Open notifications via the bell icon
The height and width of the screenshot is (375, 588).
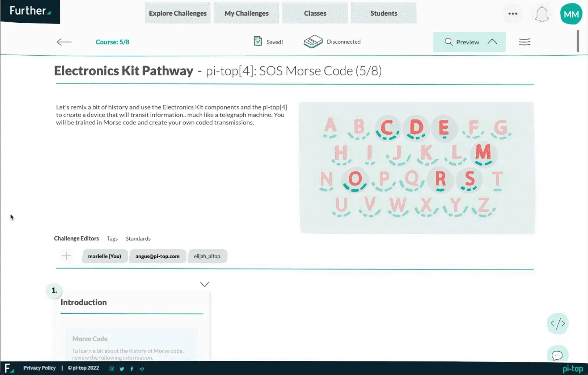pyautogui.click(x=542, y=14)
